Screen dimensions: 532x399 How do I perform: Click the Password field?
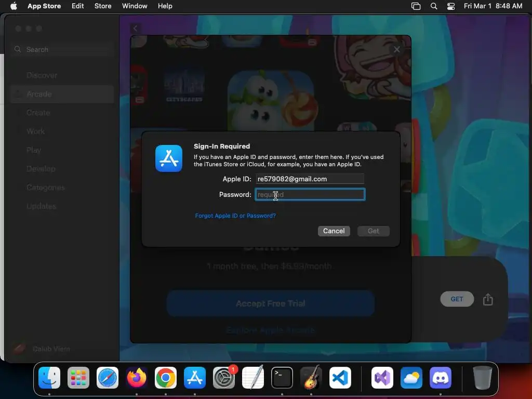[x=310, y=194]
